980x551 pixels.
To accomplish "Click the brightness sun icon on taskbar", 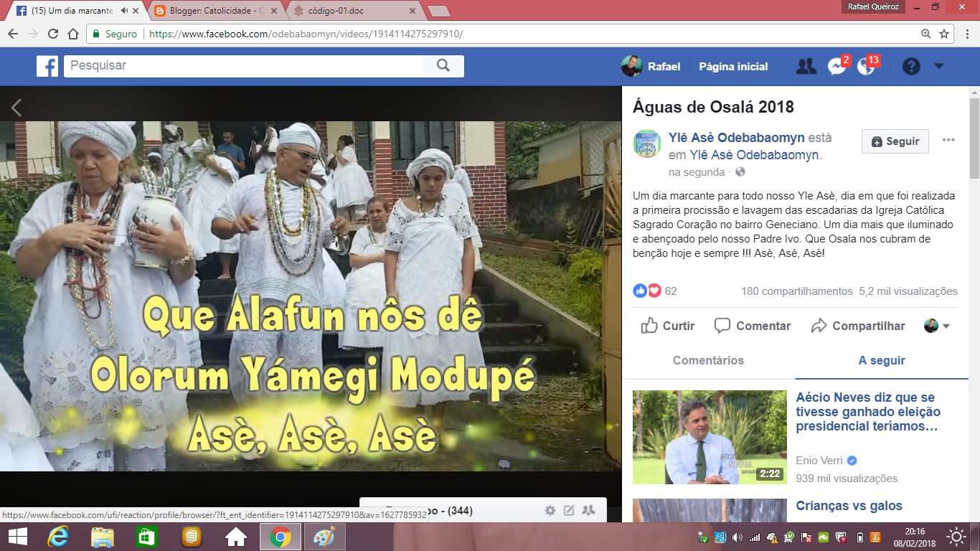I will coord(956,537).
